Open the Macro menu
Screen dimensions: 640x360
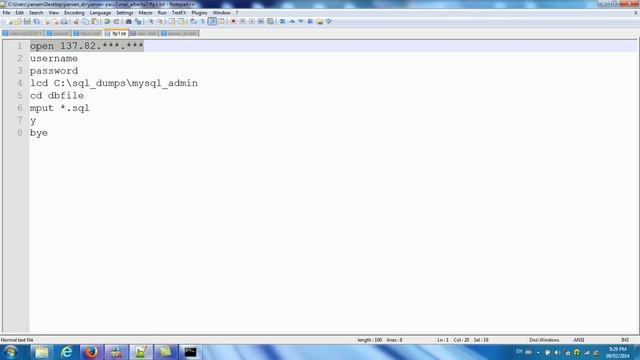(x=145, y=13)
